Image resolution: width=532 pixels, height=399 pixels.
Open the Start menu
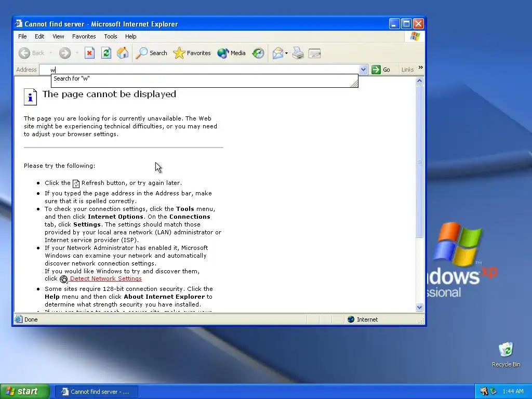[x=25, y=391]
